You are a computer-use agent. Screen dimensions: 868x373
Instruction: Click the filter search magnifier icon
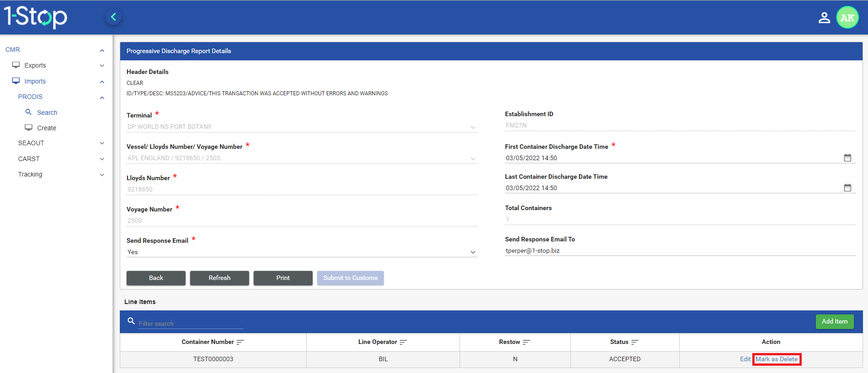point(131,321)
